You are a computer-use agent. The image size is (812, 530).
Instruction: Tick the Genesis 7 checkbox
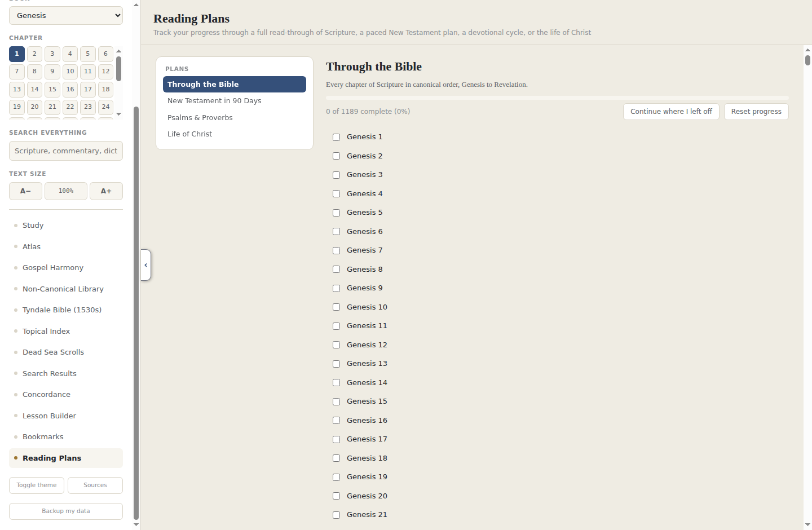pos(336,250)
